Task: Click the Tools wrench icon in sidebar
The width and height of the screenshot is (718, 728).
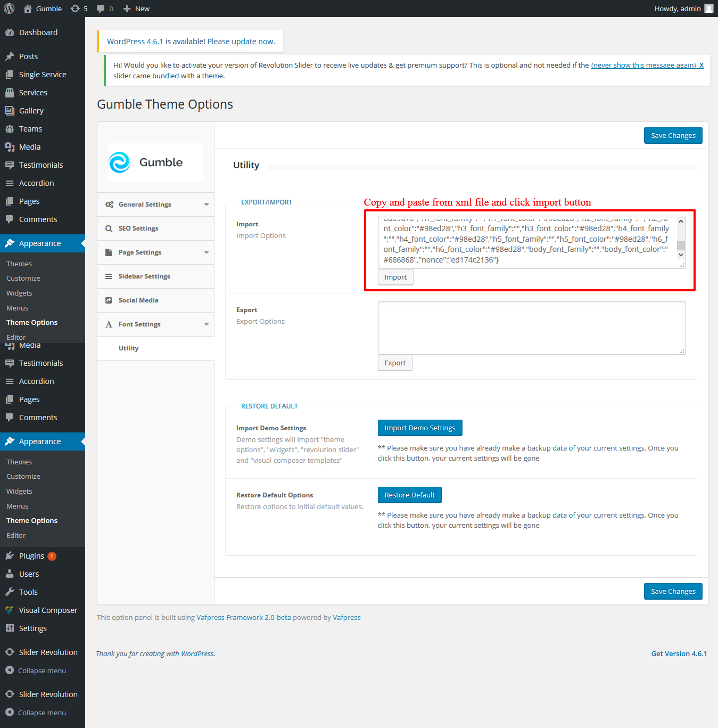Action: pos(10,592)
